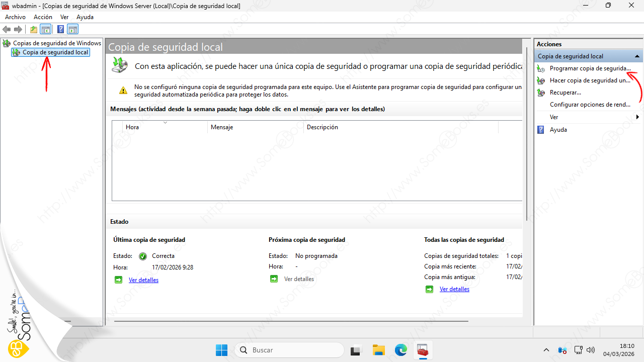
Task: Open the Acción menu
Action: click(x=43, y=17)
